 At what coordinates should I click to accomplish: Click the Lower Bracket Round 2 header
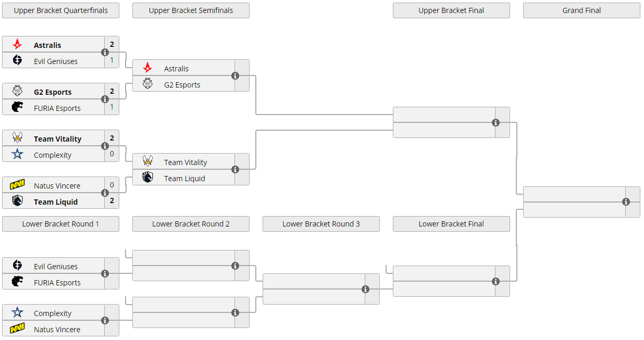(x=191, y=224)
